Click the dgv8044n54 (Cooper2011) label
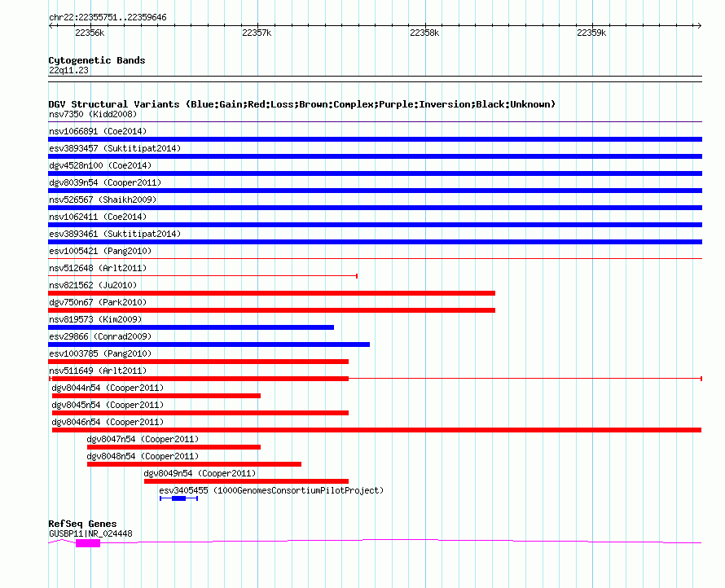Viewport: 725px width, 588px height. click(x=108, y=388)
